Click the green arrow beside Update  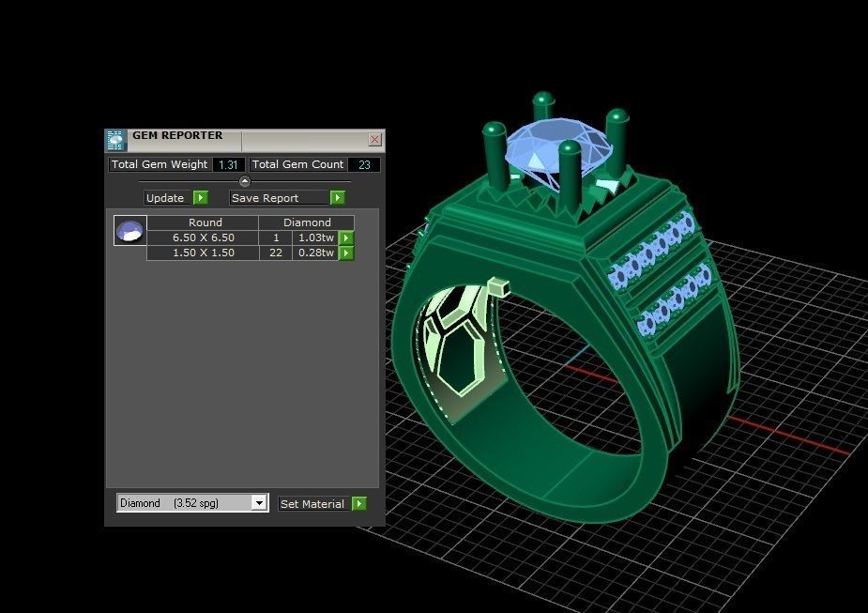coord(201,198)
